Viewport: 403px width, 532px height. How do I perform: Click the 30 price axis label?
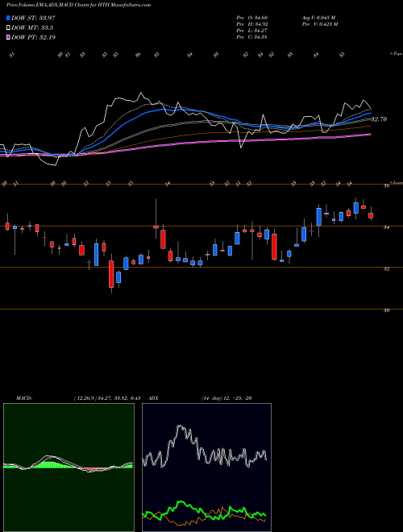(386, 310)
